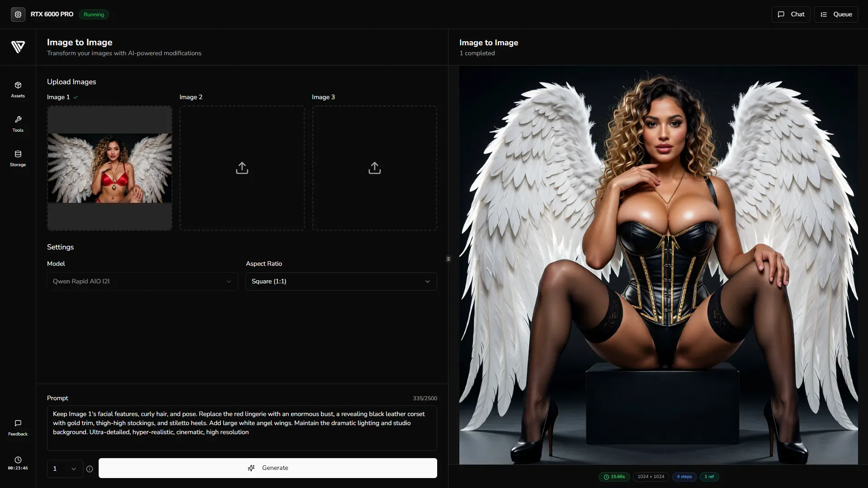
Task: Open the image count dropdown showing 1
Action: pyautogui.click(x=65, y=469)
